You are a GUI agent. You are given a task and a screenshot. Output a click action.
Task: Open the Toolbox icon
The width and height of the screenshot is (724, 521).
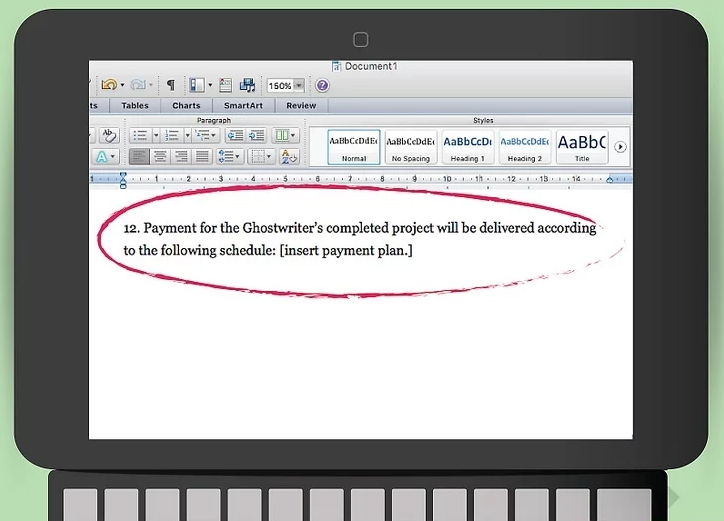(226, 85)
